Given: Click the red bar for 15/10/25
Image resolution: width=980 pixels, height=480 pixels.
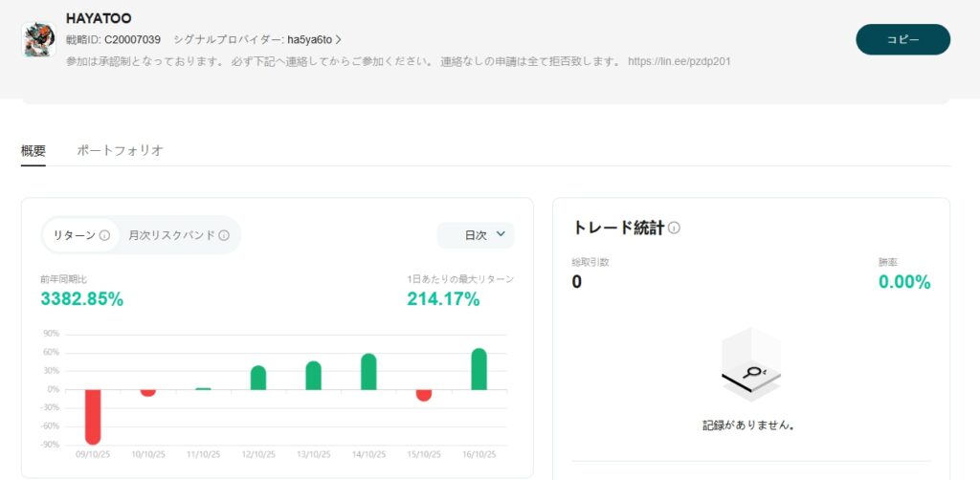Looking at the screenshot, I should point(424,395).
